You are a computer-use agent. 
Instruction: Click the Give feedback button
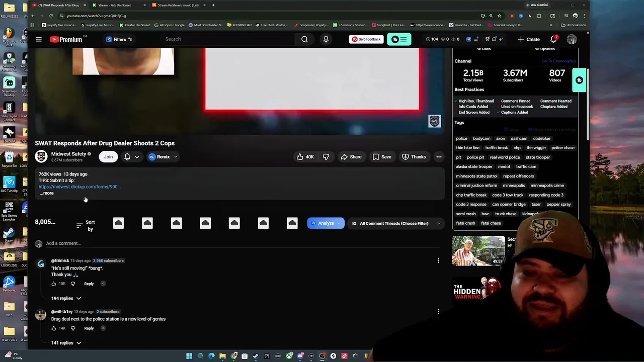366,39
